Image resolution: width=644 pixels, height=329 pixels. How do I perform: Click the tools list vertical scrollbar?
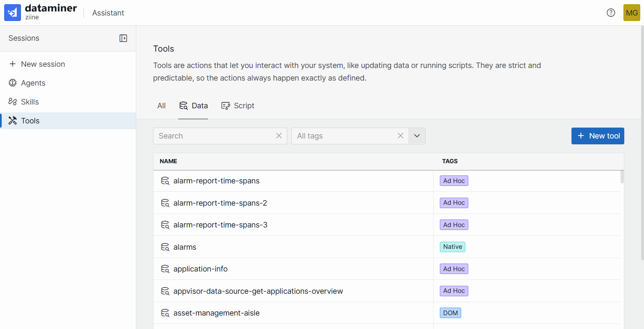click(x=622, y=177)
